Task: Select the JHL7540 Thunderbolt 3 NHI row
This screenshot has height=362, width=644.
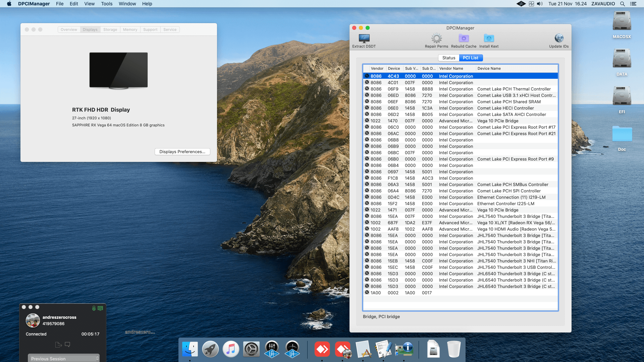Action: click(x=460, y=261)
